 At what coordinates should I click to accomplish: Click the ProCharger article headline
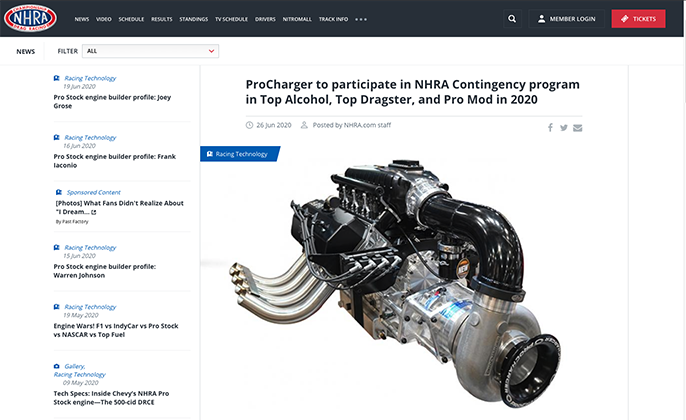[413, 92]
